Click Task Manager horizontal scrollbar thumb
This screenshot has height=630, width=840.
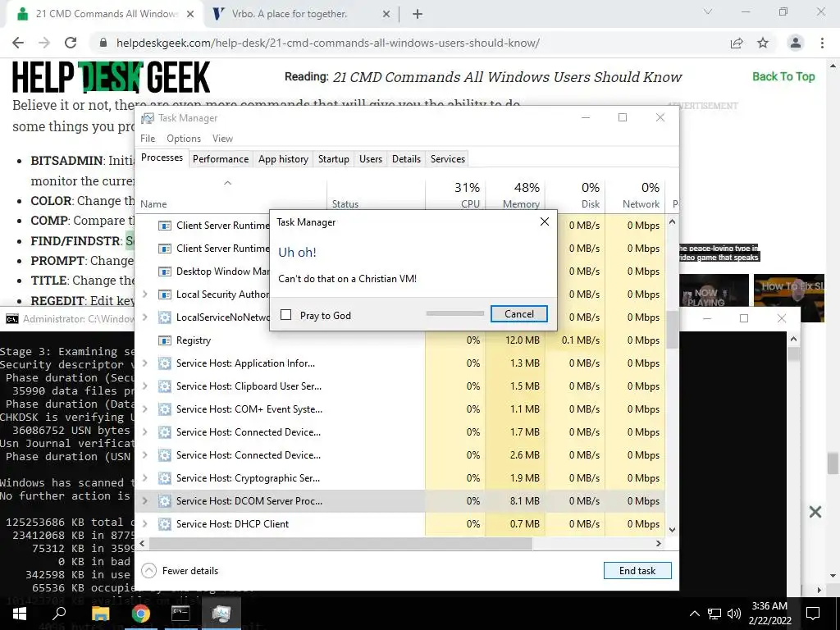click(x=340, y=543)
